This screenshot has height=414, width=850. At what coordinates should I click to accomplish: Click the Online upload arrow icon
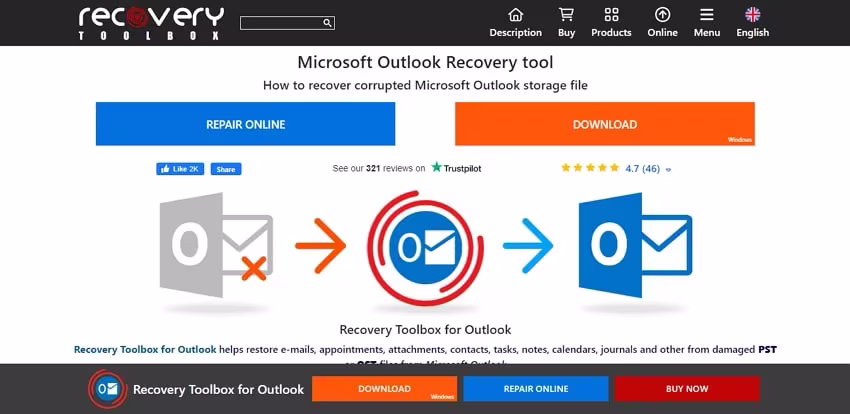pyautogui.click(x=662, y=14)
